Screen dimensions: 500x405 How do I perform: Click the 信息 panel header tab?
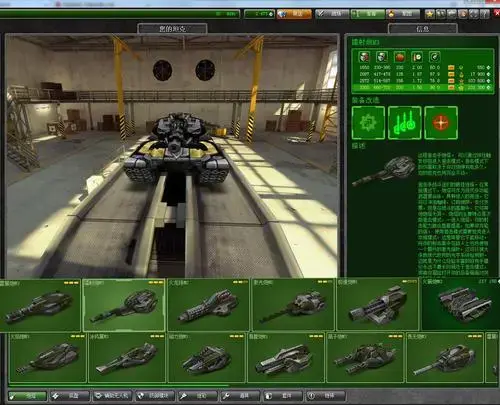click(423, 29)
